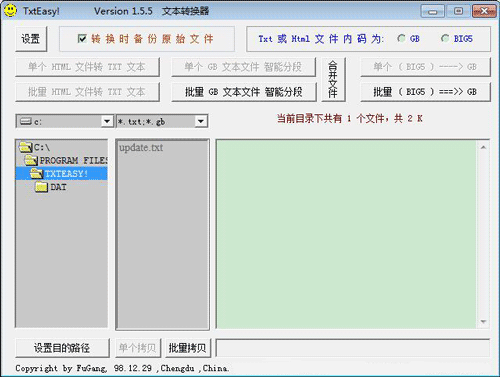Open the 设置 settings button

31,39
